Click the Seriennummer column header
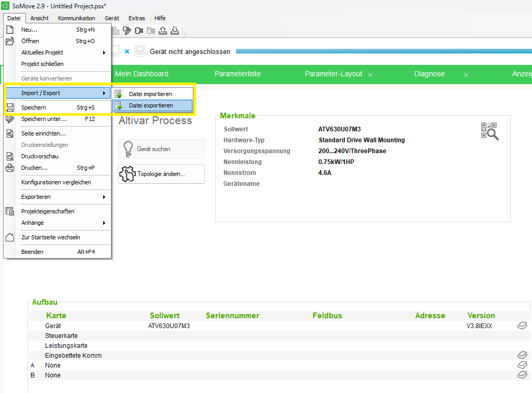 click(x=232, y=316)
